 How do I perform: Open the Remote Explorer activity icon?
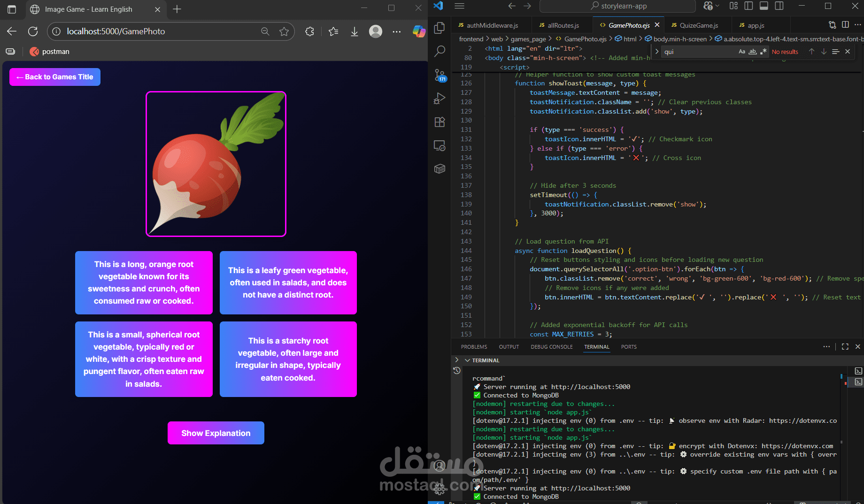click(x=440, y=145)
